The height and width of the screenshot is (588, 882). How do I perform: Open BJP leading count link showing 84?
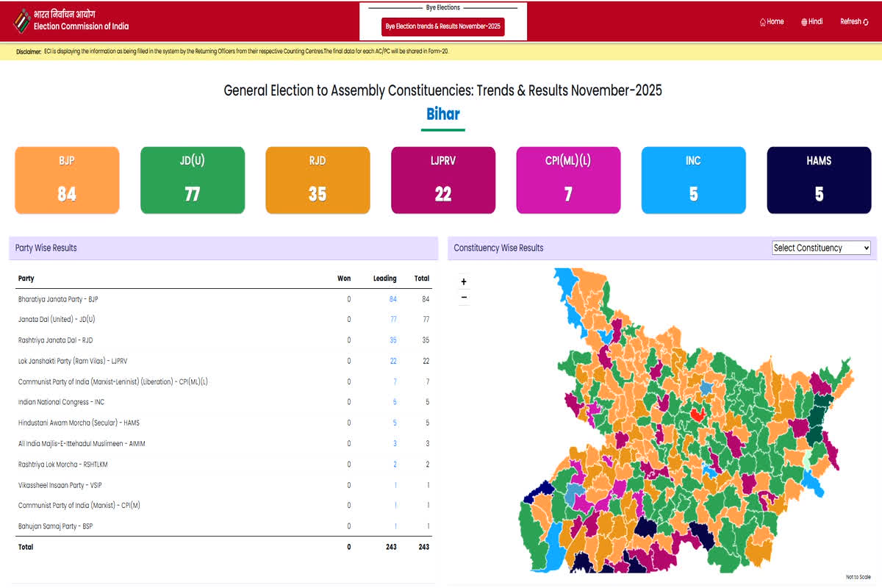[x=392, y=299]
